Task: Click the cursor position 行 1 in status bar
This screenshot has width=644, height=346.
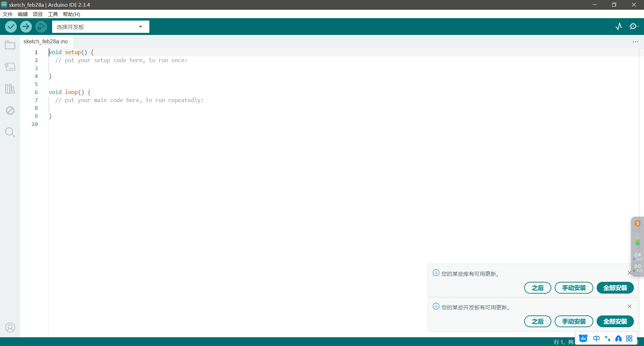Action: pos(563,342)
